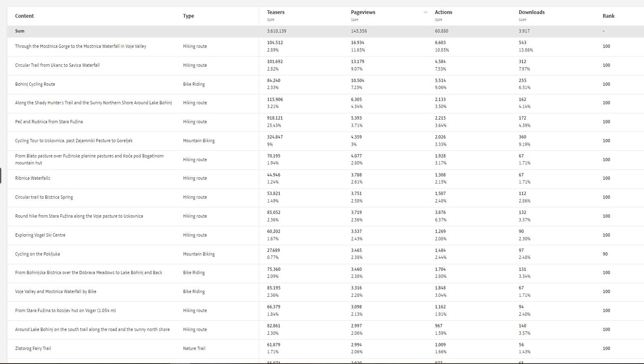Select "Around Lake Bohinj on the south trail" row

[92, 329]
